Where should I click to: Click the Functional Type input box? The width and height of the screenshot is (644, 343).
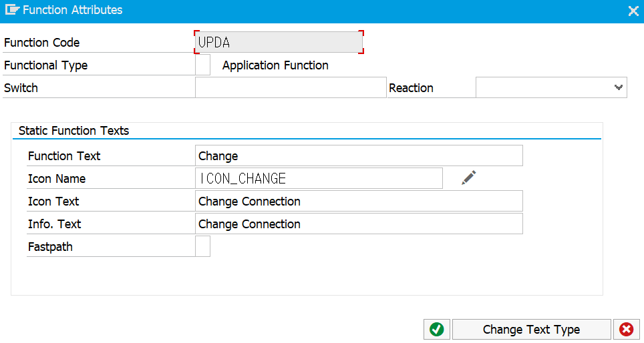pyautogui.click(x=202, y=65)
